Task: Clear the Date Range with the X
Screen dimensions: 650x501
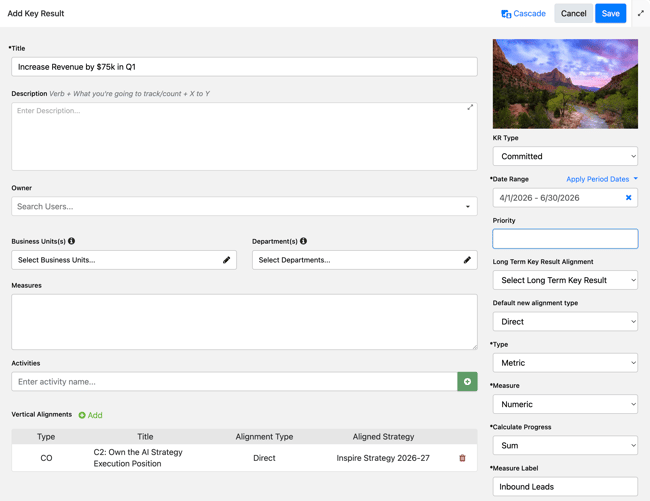Action: point(628,198)
